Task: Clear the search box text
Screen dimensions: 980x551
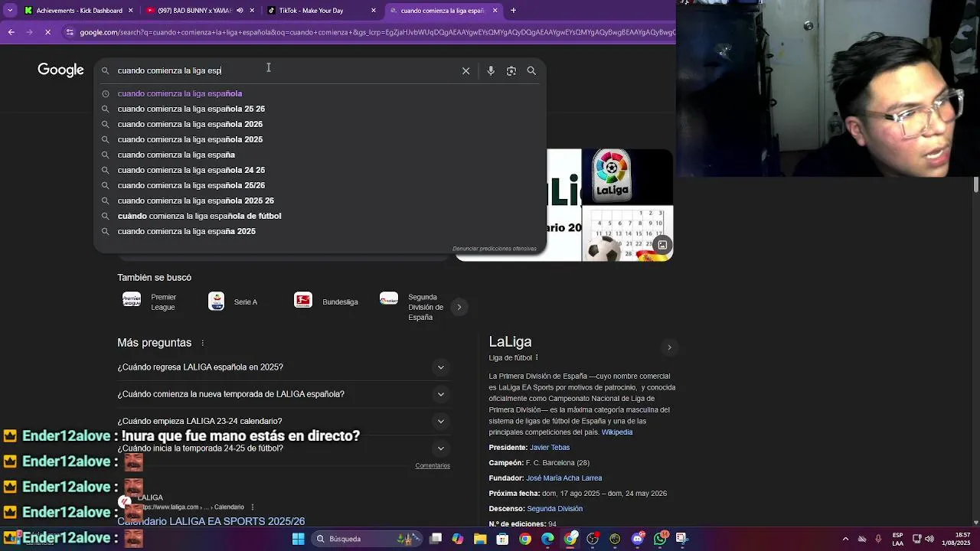Action: point(465,70)
